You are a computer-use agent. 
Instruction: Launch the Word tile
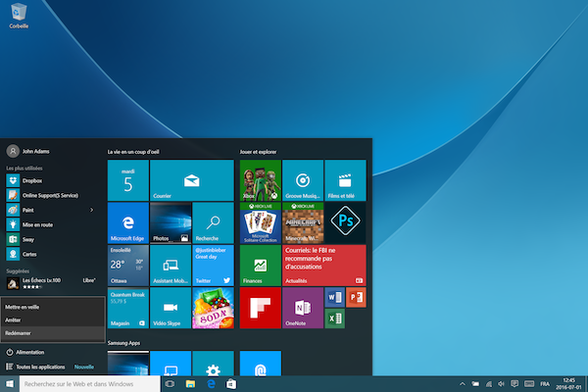[x=334, y=298]
